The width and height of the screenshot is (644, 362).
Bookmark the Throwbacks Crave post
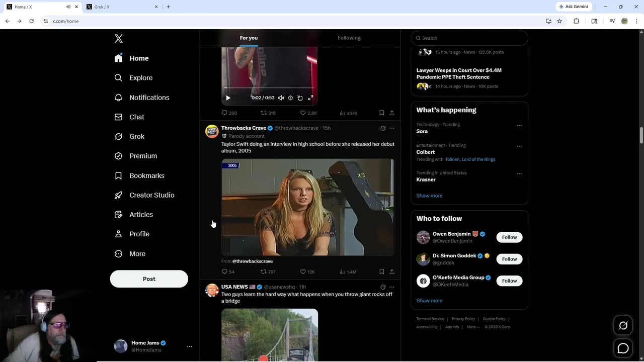pos(382,272)
